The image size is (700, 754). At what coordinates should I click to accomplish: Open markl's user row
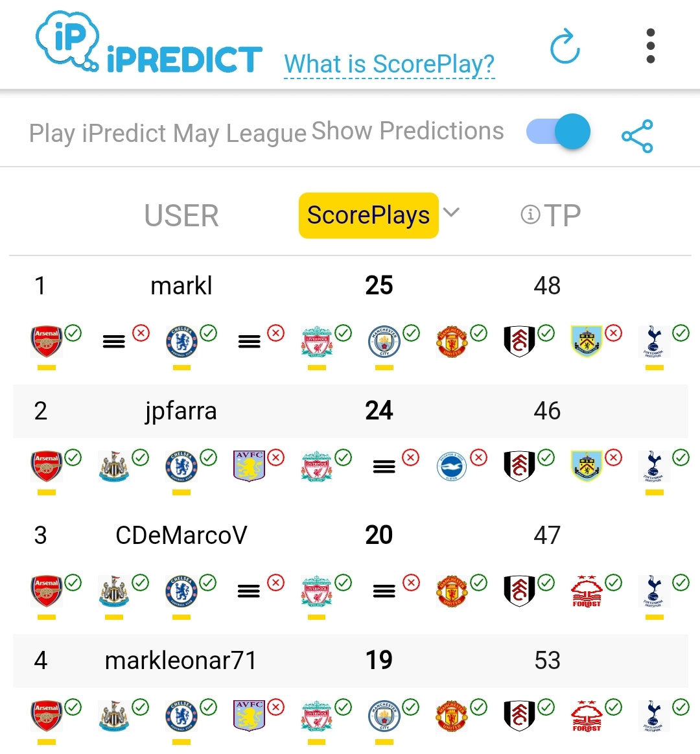181,285
